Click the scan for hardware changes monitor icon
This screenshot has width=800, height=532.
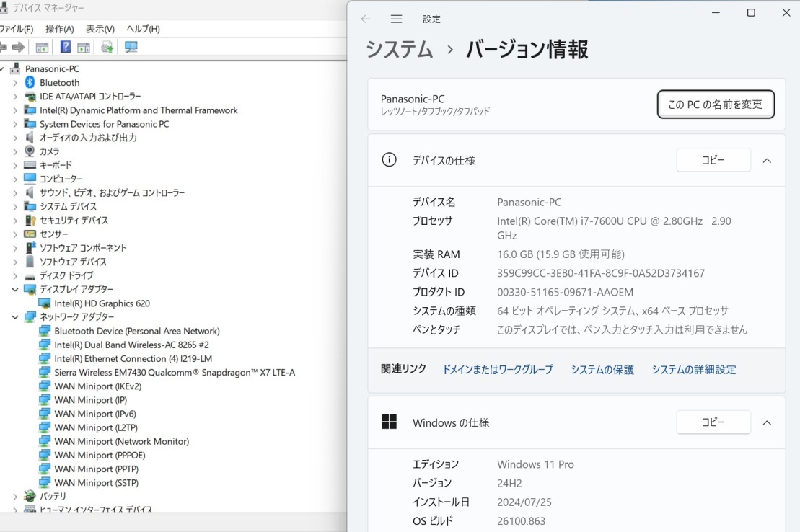131,47
